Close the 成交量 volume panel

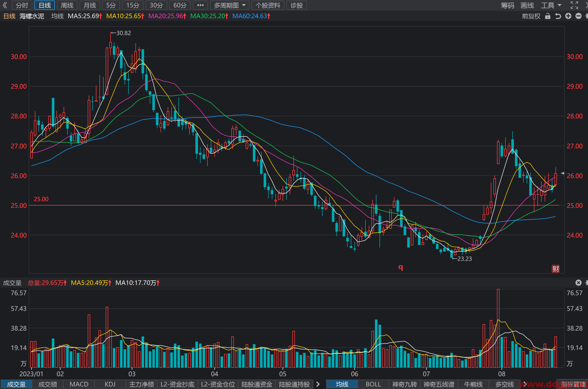(x=579, y=283)
